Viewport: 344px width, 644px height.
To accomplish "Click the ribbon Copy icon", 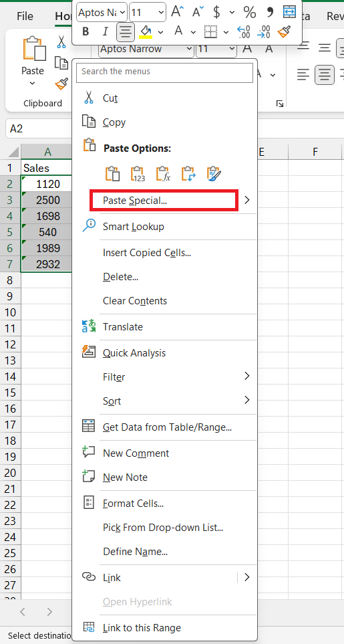I will [x=61, y=63].
